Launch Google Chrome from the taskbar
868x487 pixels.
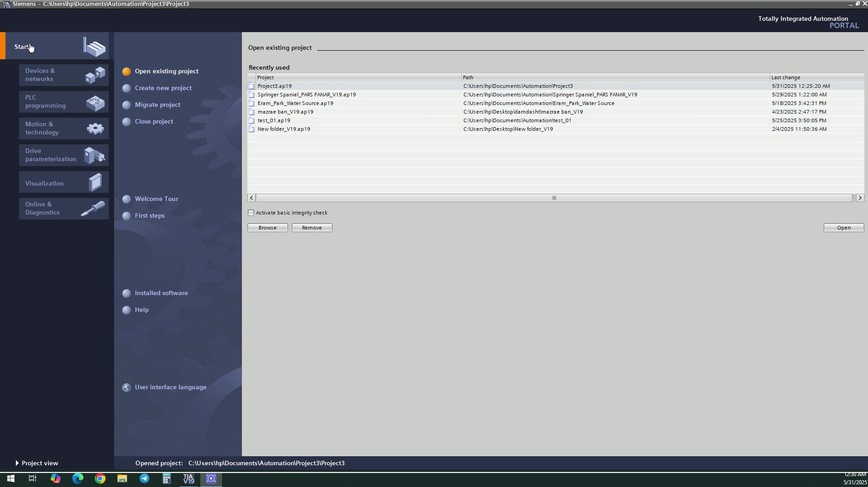click(x=100, y=478)
